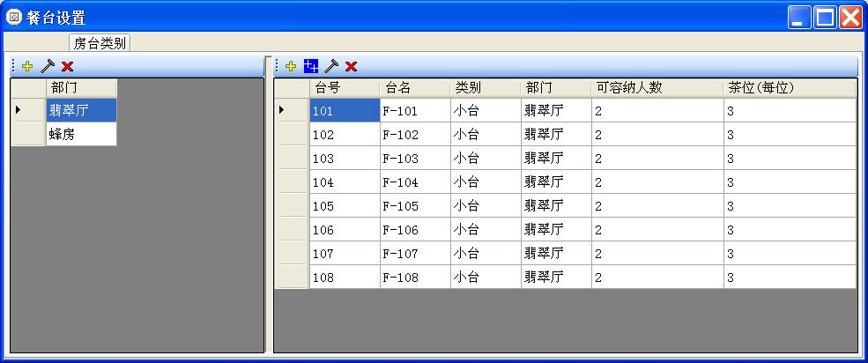Click the delete department red X icon

tap(68, 66)
